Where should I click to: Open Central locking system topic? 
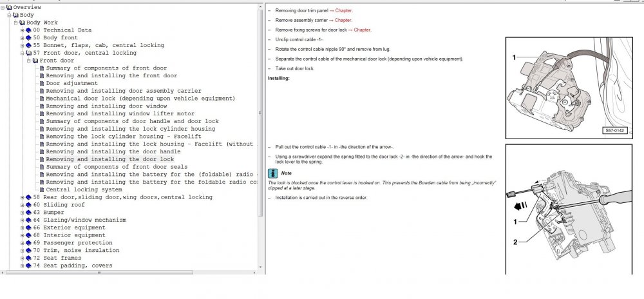84,189
